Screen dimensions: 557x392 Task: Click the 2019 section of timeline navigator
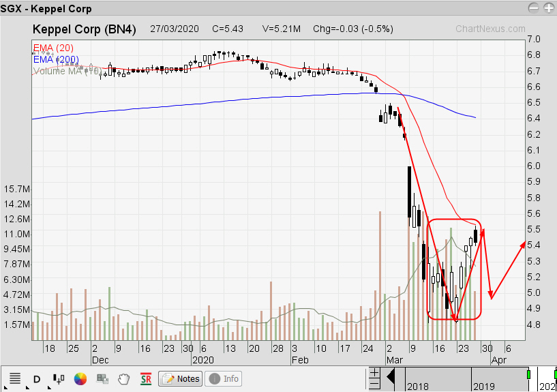click(x=500, y=379)
